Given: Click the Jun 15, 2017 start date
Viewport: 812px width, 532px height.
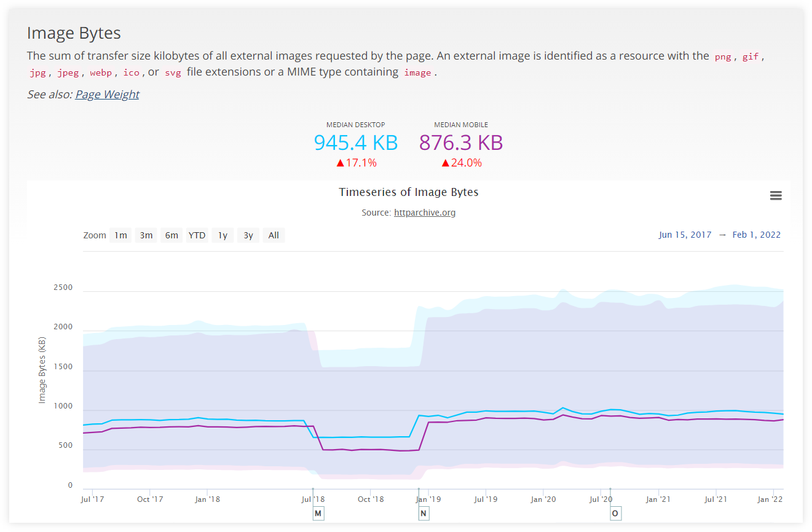Looking at the screenshot, I should (685, 235).
